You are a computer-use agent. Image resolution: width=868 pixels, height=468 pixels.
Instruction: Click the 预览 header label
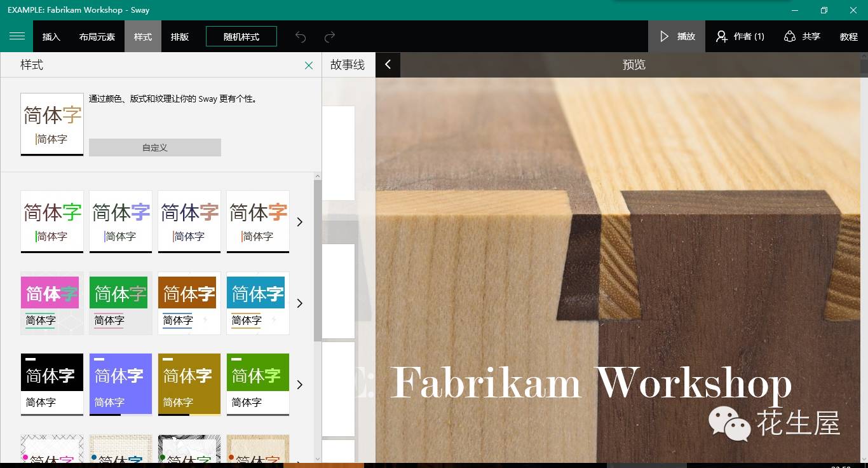tap(634, 65)
